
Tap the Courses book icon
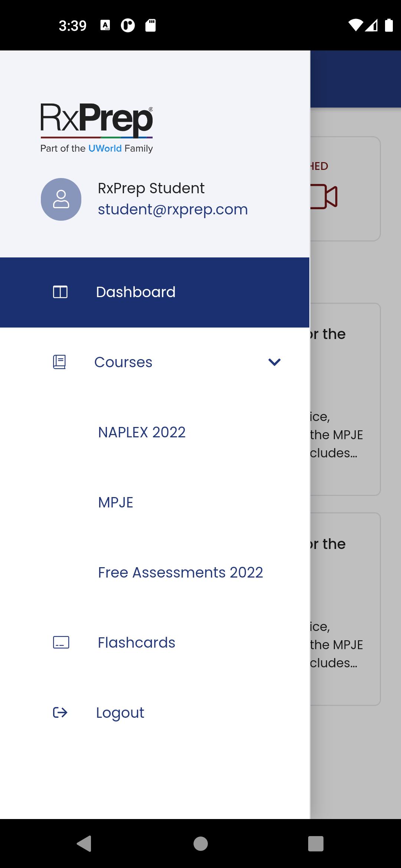click(x=59, y=362)
